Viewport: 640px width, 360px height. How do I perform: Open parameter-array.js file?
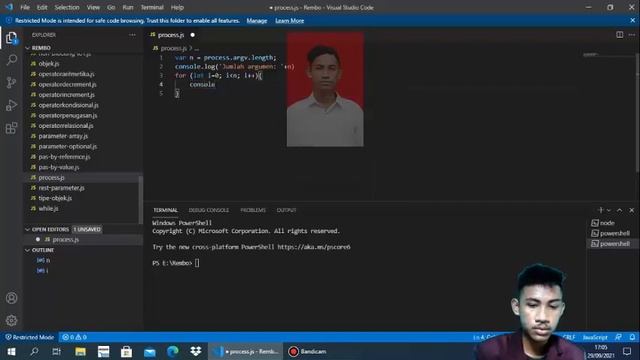tap(63, 136)
